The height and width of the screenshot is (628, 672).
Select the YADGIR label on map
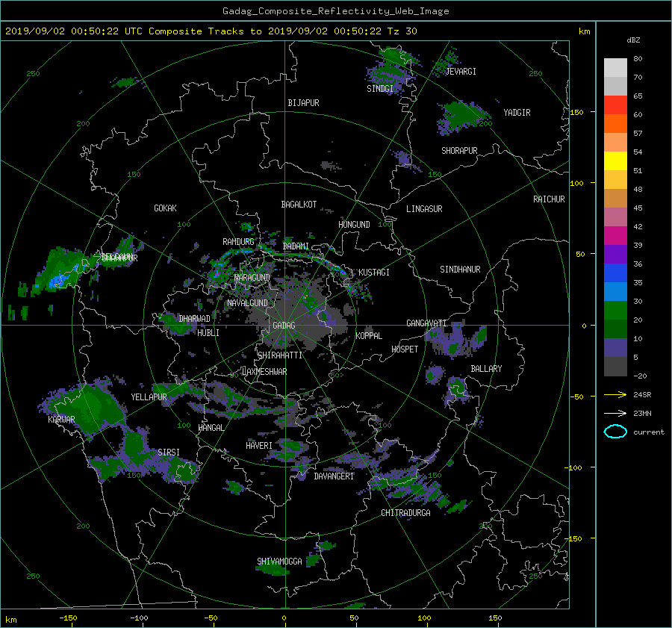(x=517, y=113)
